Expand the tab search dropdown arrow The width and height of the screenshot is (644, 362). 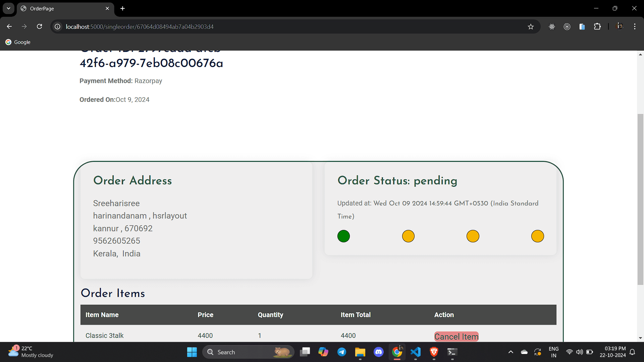coord(8,8)
